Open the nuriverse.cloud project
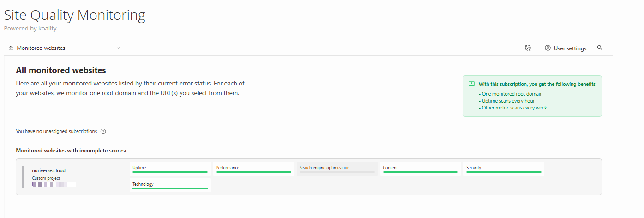 (48, 170)
